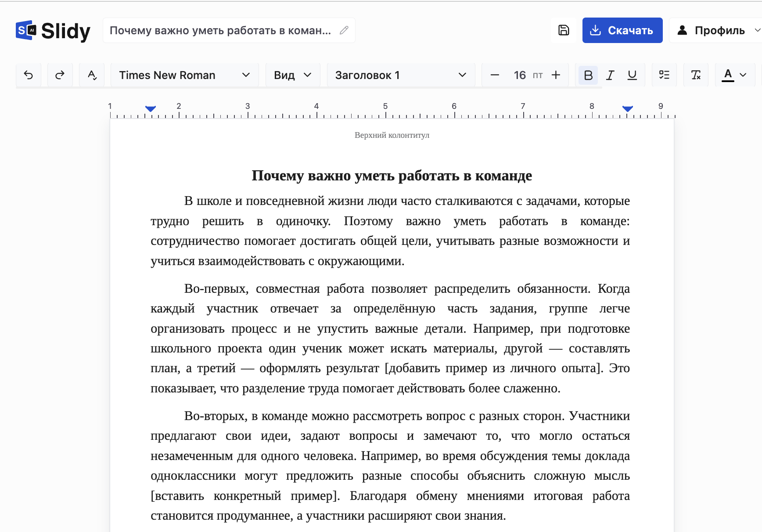Open the checklist formatting tool

click(664, 75)
